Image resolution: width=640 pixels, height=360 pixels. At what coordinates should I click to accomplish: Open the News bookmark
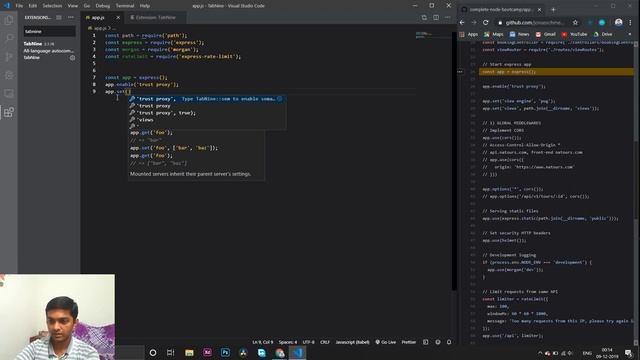click(x=519, y=34)
